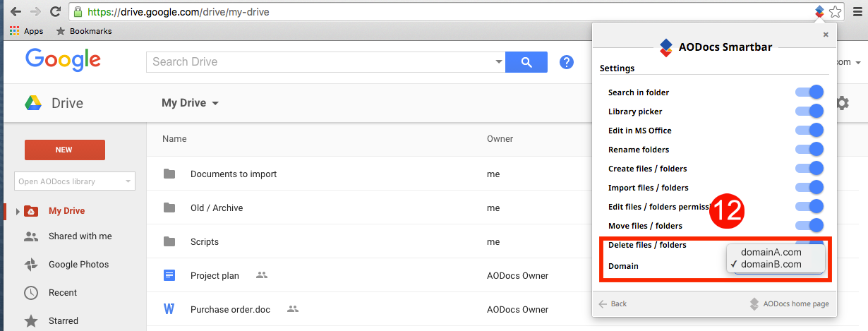Open the Bookmarks folder in bookmarks bar
Screen dimensions: 868x331
coord(83,31)
